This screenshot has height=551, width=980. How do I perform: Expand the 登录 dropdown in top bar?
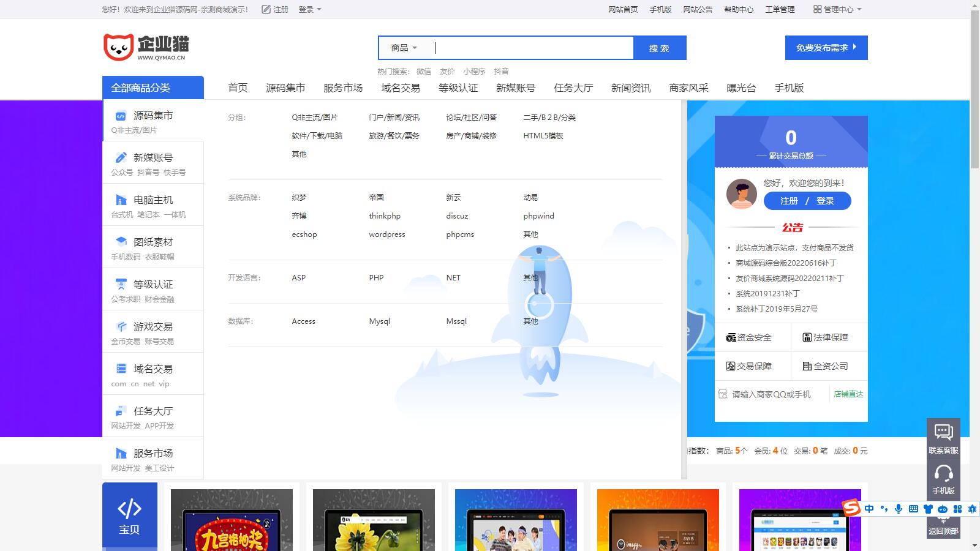pyautogui.click(x=310, y=10)
